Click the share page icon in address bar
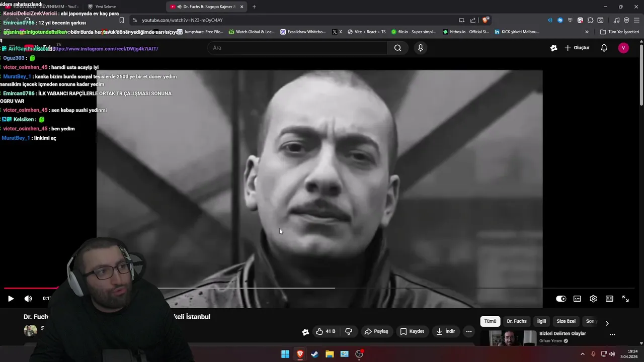This screenshot has height=362, width=644. [x=473, y=20]
